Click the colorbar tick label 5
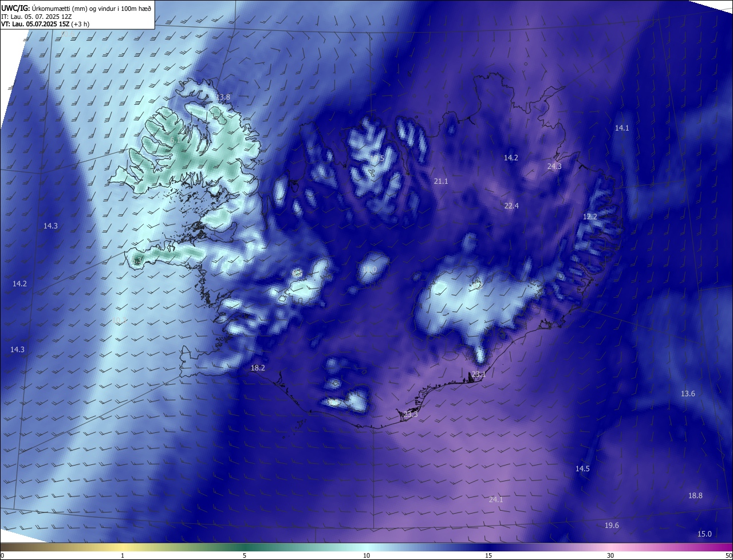Viewport: 733px width, 560px height. pos(245,556)
